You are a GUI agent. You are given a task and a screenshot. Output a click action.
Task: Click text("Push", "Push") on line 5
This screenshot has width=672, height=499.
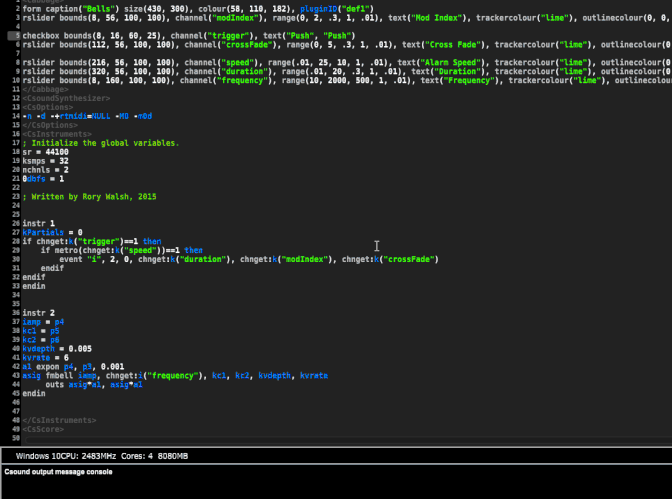click(x=307, y=36)
